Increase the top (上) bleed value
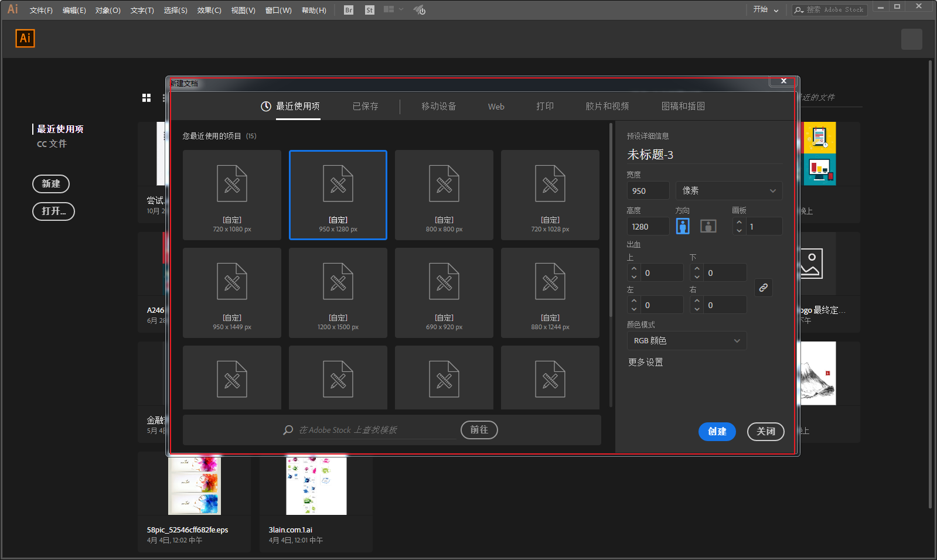Screen dimensions: 937x560 click(x=634, y=269)
